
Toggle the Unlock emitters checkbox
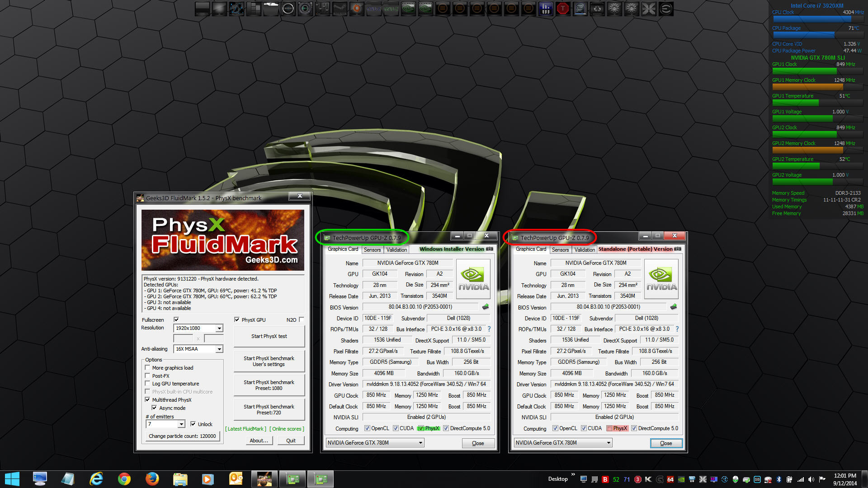pyautogui.click(x=193, y=424)
